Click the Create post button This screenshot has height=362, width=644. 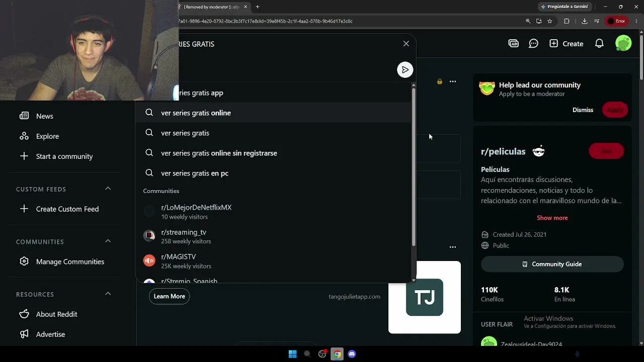point(567,44)
